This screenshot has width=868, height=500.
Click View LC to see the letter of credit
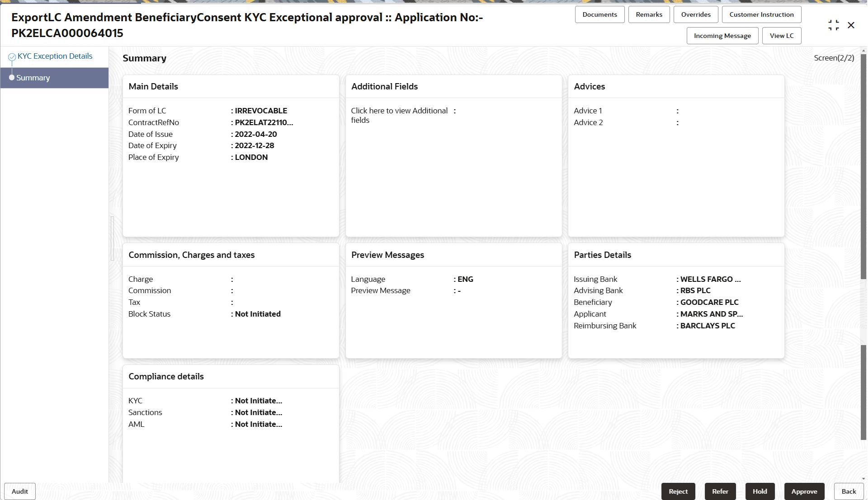click(x=782, y=35)
